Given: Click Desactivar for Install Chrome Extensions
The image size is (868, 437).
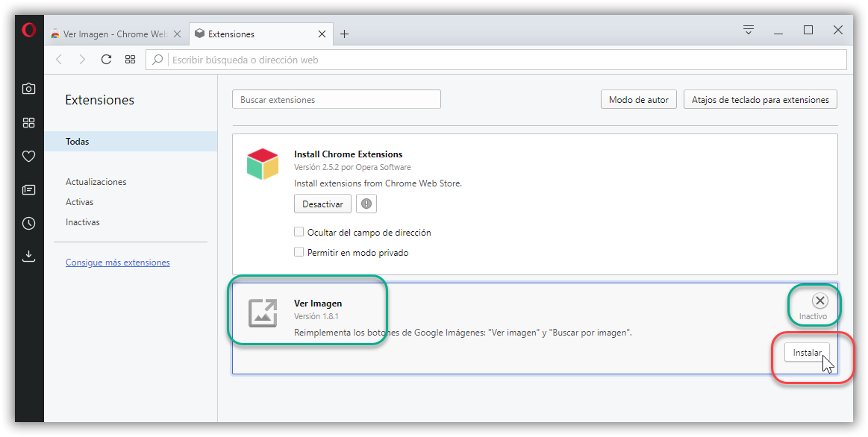Looking at the screenshot, I should 322,204.
